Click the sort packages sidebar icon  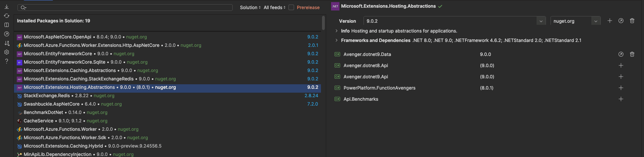coord(6,43)
